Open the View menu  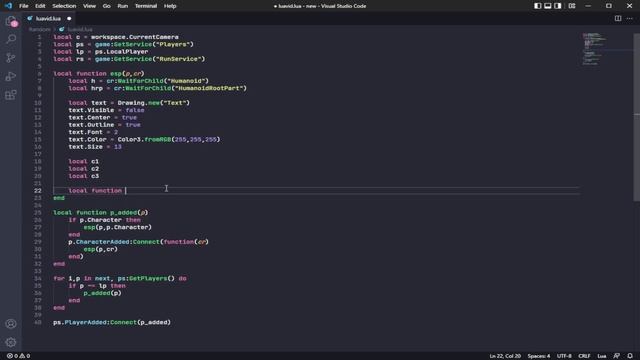[x=89, y=6]
